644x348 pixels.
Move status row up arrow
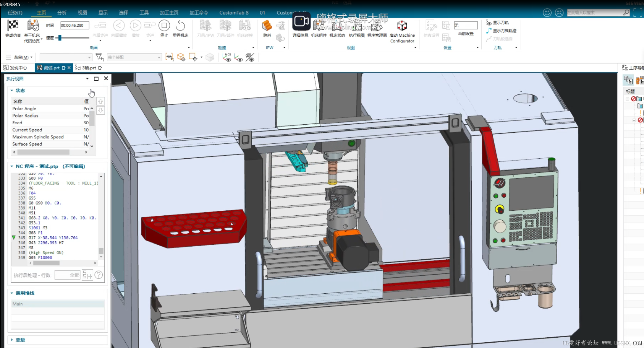(100, 101)
